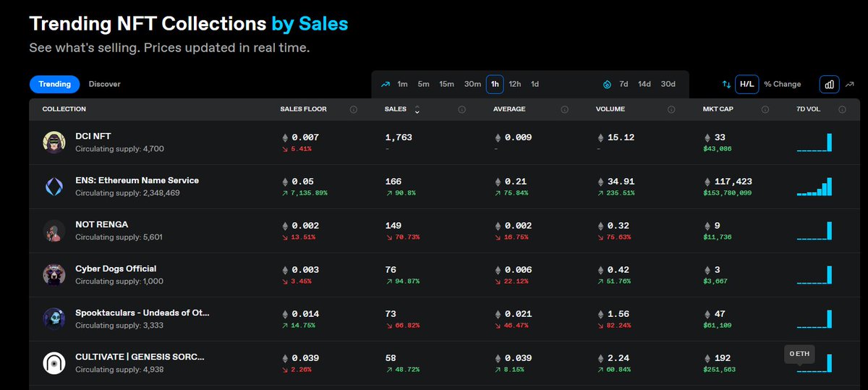
Task: Click Cyber Dogs 7D volume sparkline
Action: [x=814, y=275]
